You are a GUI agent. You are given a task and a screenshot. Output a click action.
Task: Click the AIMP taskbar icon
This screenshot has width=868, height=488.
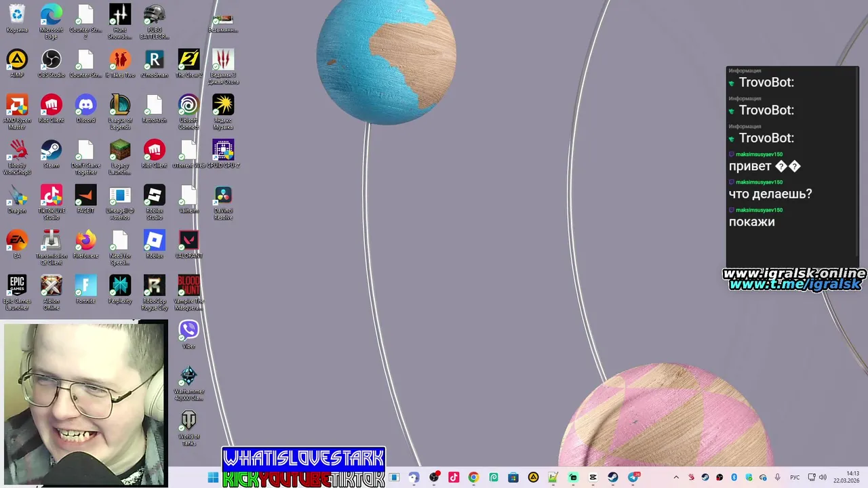click(533, 478)
